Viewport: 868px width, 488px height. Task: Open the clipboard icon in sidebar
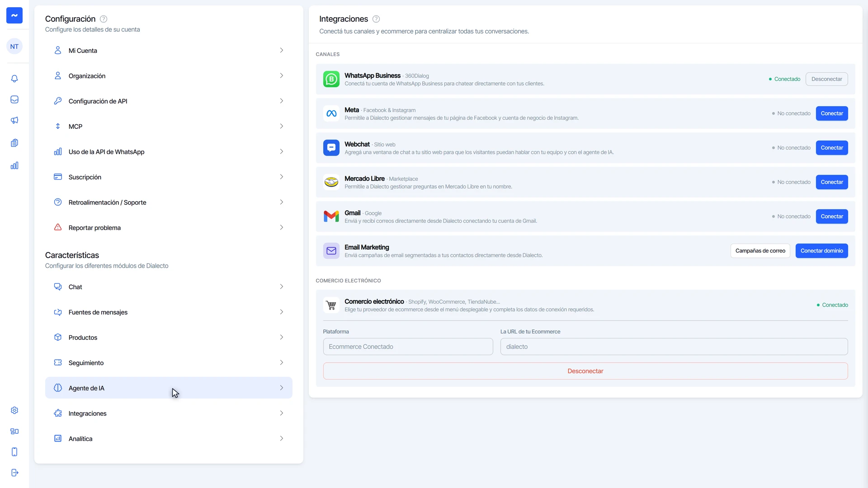click(x=14, y=143)
